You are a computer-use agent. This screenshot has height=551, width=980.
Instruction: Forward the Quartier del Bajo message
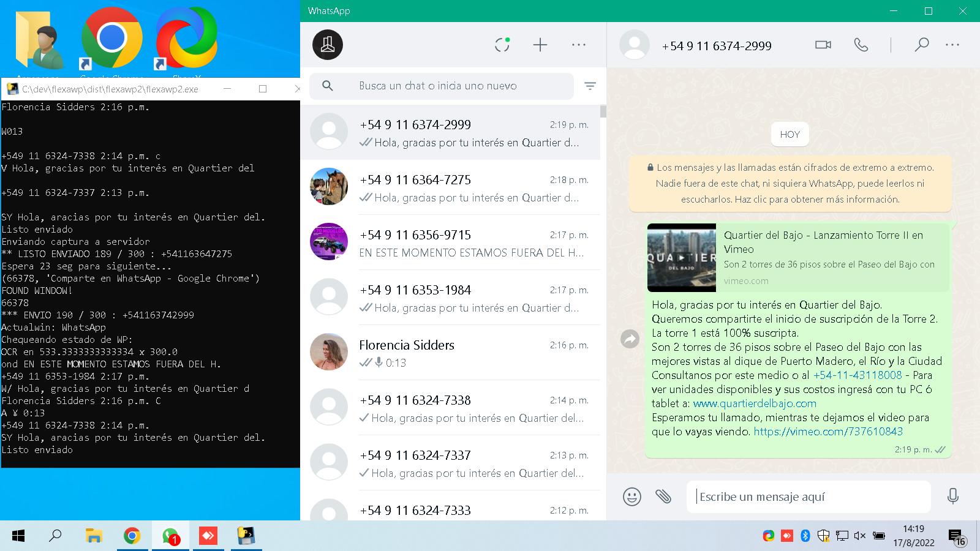630,339
